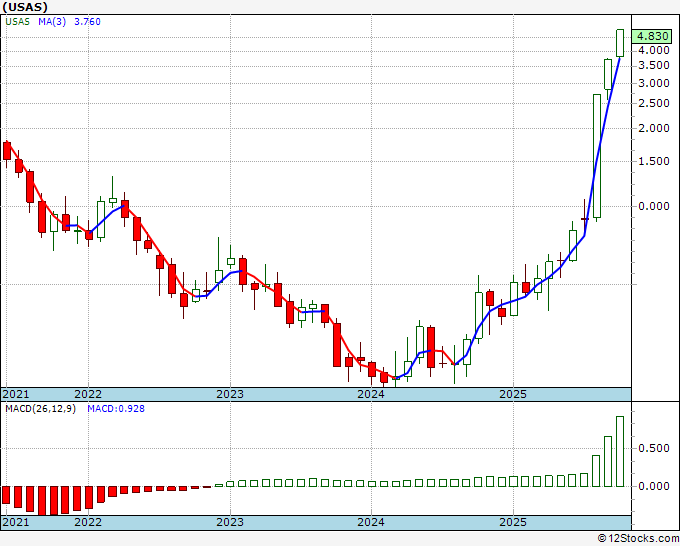Click the 0.500 MACD axis label
Viewport: 680px width, 546px height.
(654, 448)
